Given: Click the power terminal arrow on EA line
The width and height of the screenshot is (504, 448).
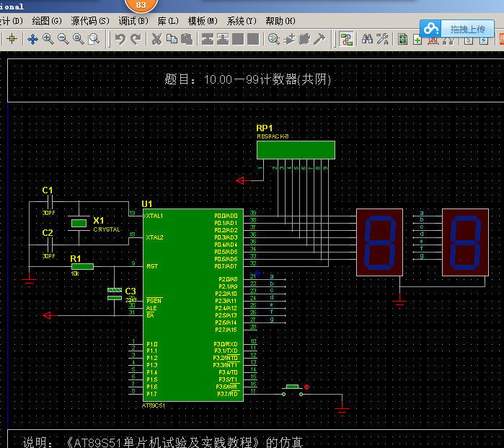Looking at the screenshot, I should 47,315.
